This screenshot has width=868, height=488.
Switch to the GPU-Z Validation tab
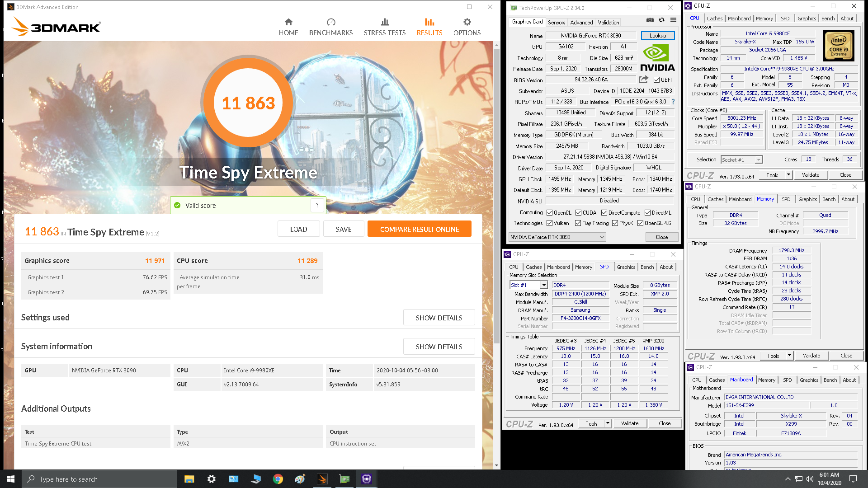(x=609, y=23)
